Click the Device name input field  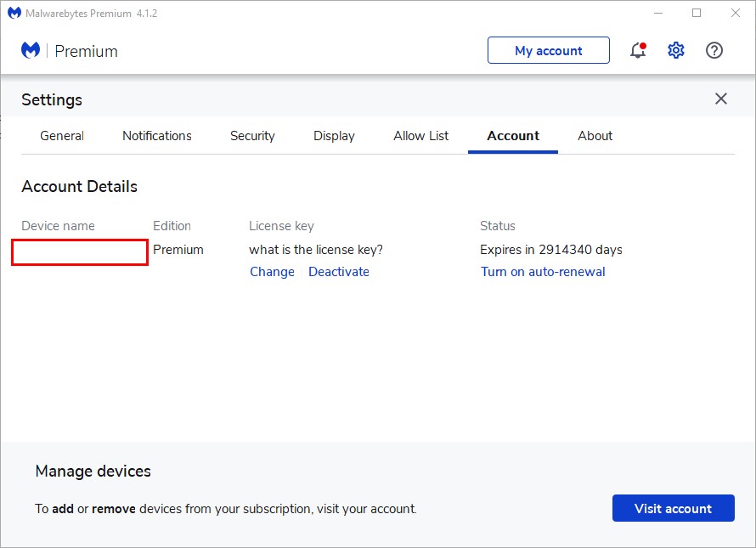(x=79, y=250)
